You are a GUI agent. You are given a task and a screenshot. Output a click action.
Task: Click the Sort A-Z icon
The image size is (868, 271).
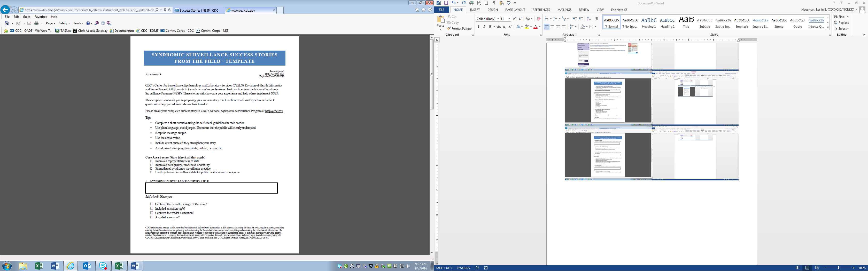589,19
